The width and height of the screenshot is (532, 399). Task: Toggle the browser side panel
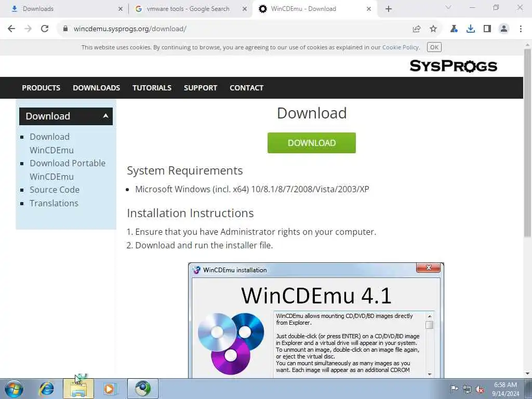[487, 29]
